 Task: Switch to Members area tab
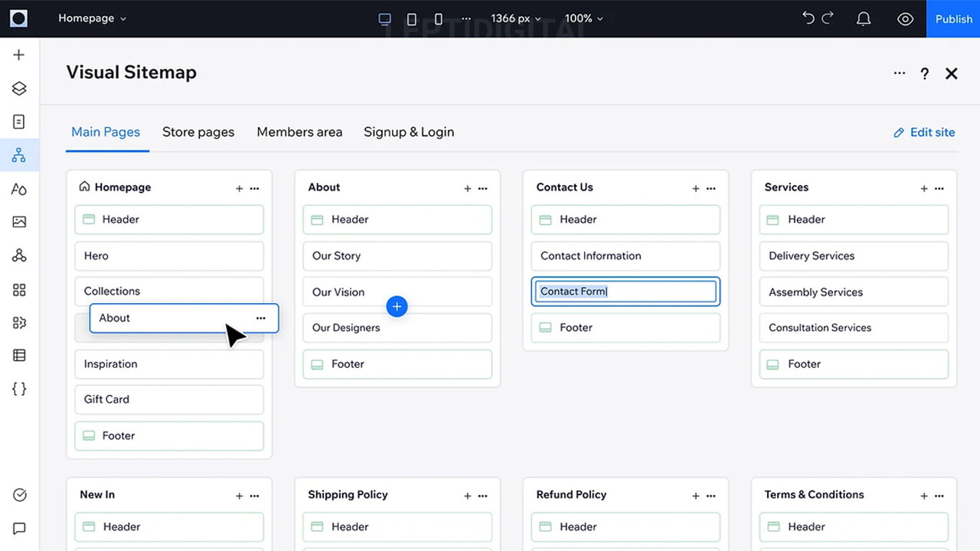click(x=299, y=132)
